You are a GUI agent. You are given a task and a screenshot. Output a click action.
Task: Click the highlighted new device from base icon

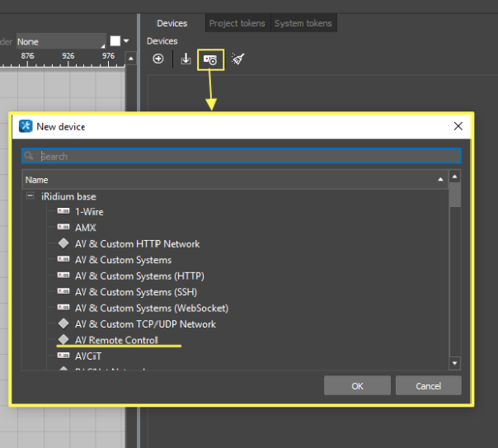pyautogui.click(x=210, y=59)
